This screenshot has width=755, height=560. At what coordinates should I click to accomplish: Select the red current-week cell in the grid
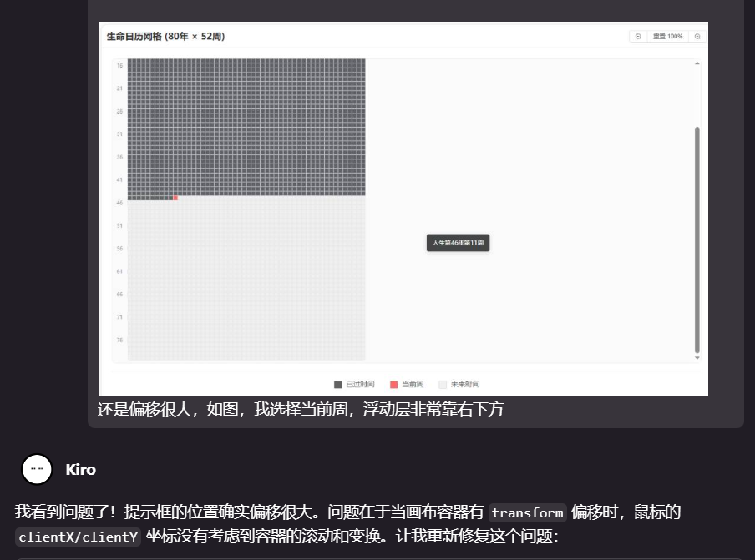point(175,199)
